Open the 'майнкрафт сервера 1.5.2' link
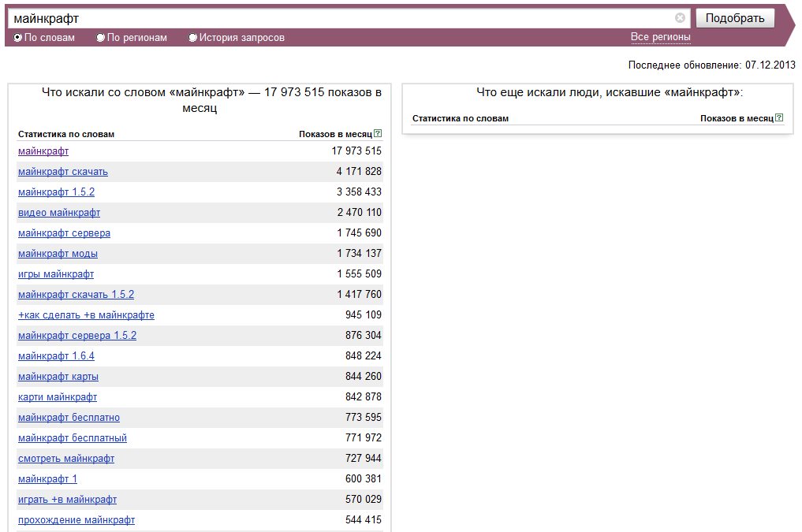 pyautogui.click(x=77, y=335)
